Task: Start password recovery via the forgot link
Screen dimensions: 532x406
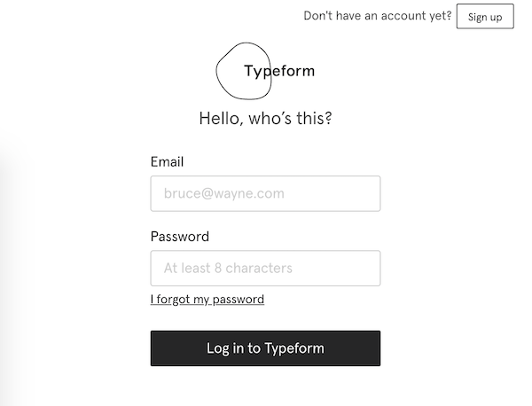Action: 207,300
